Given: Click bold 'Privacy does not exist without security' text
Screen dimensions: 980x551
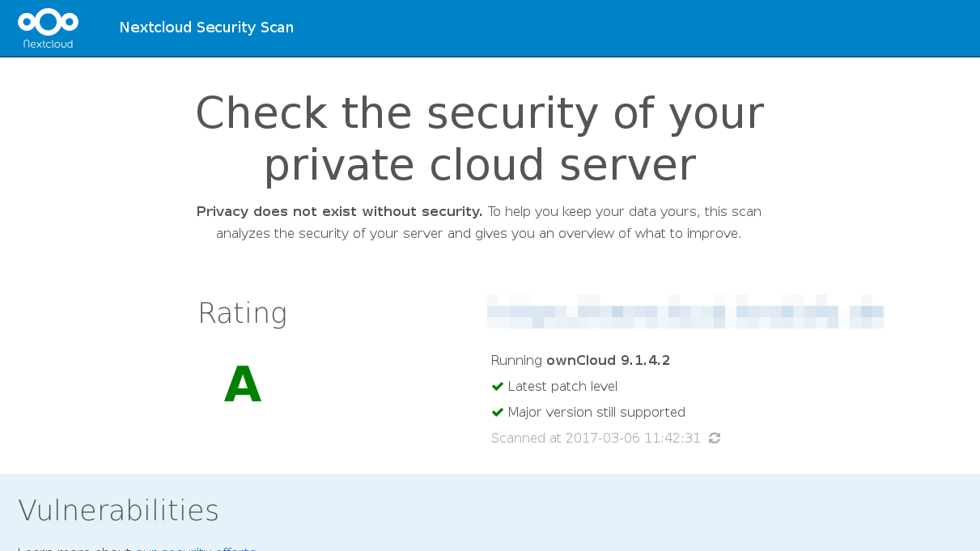Looking at the screenshot, I should click(339, 212).
